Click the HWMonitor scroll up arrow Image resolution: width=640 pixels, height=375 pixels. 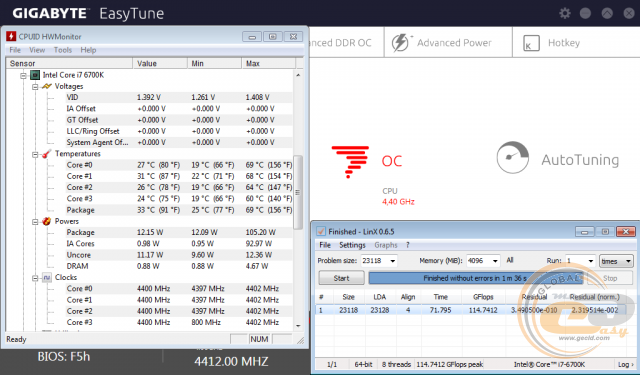click(x=298, y=75)
